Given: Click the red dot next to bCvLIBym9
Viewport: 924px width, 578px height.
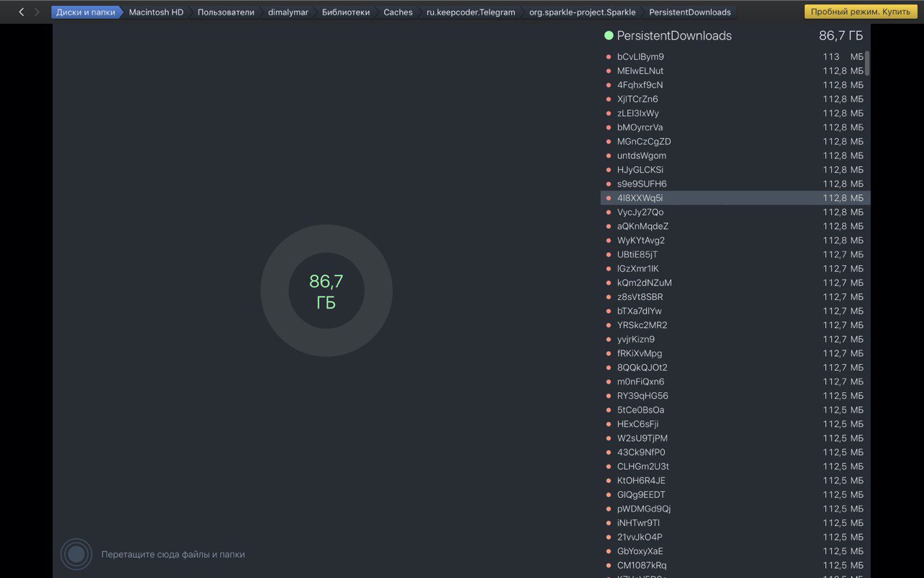Looking at the screenshot, I should tap(609, 56).
